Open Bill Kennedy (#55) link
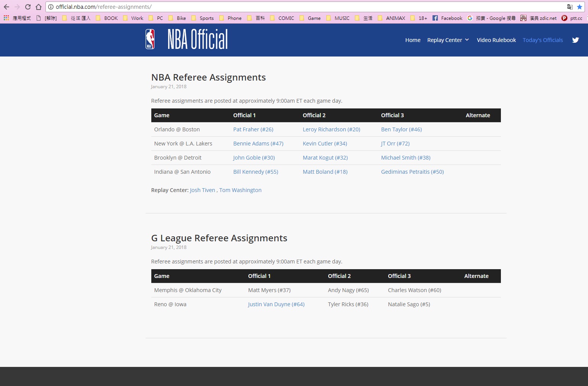The image size is (588, 386). (x=256, y=172)
